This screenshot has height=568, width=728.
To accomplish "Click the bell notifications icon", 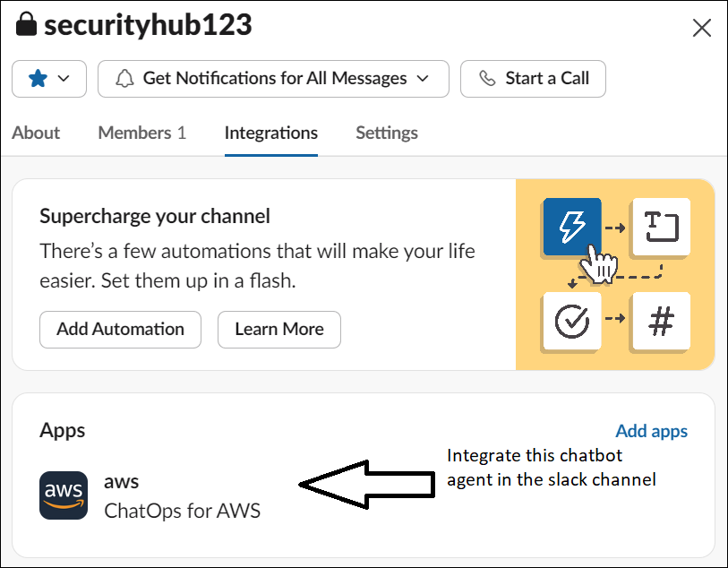I will click(x=127, y=79).
